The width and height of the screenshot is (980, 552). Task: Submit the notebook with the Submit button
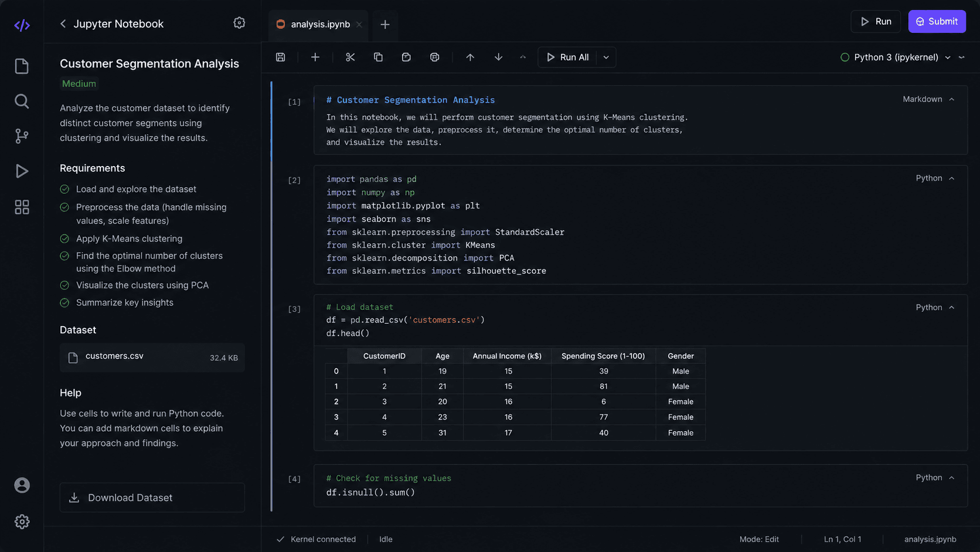click(937, 22)
